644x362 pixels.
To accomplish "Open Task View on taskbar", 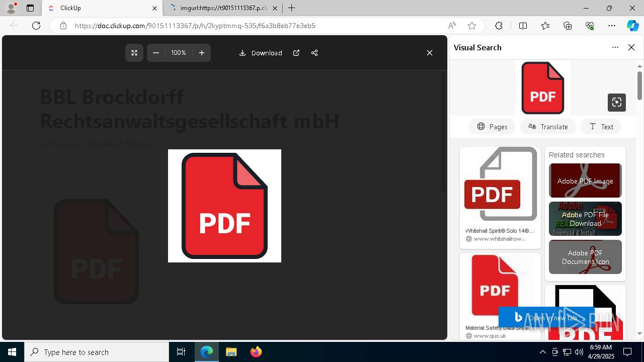I will coord(181,352).
